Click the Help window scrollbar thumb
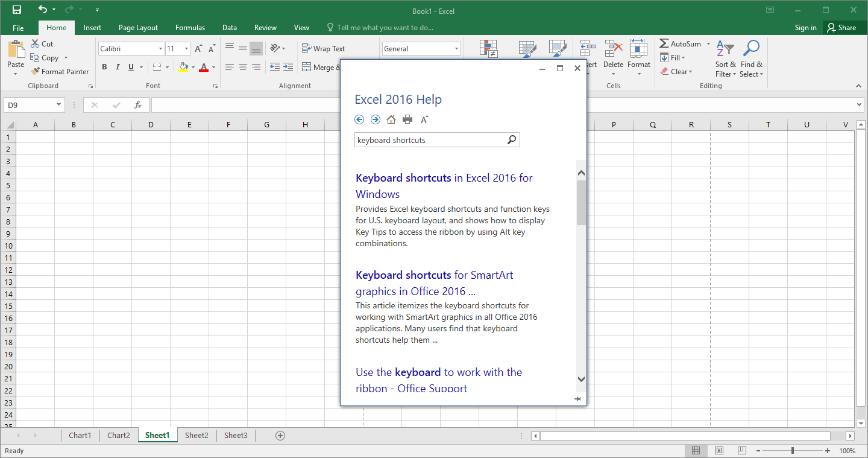This screenshot has height=458, width=868. (x=581, y=203)
